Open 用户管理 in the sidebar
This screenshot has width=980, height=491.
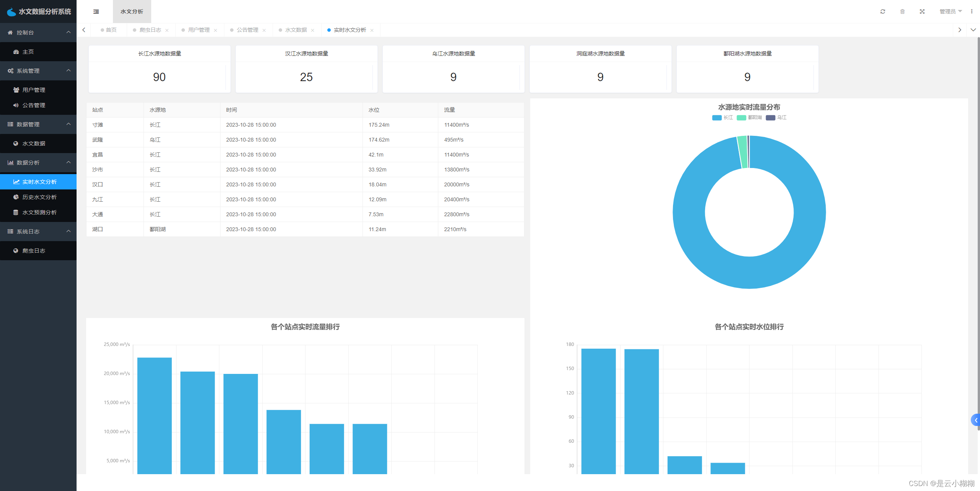[x=34, y=90]
